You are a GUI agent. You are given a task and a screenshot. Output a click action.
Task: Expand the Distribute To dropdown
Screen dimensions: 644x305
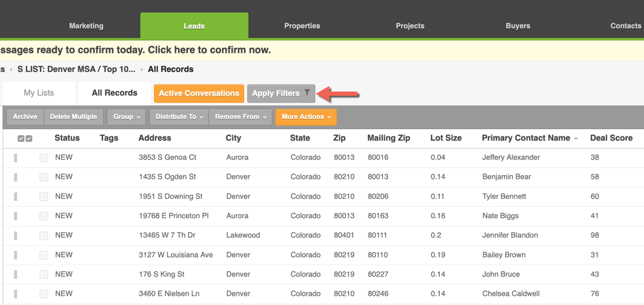pyautogui.click(x=179, y=117)
